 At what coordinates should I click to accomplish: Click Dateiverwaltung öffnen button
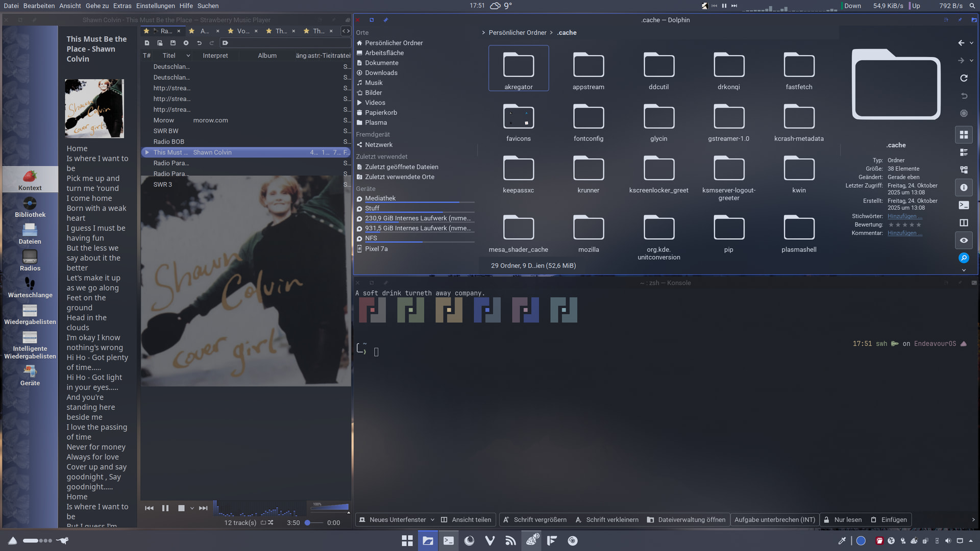click(686, 520)
